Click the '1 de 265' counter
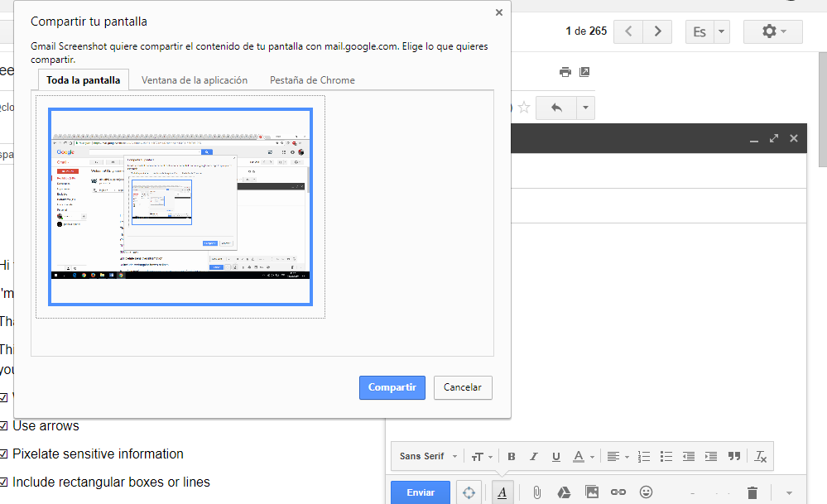This screenshot has height=504, width=827. tap(586, 31)
